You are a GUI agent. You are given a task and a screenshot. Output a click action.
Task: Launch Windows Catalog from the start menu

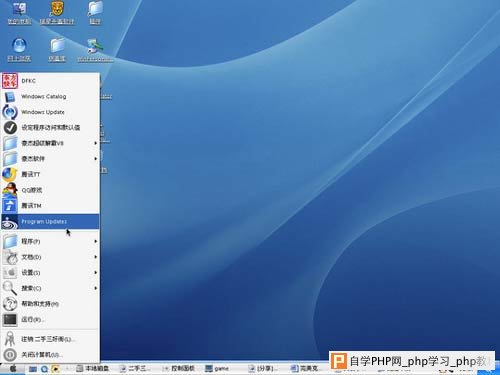pos(50,97)
